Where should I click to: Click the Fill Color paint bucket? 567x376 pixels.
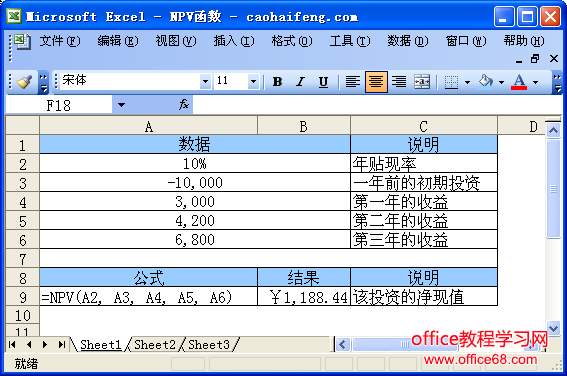[485, 82]
